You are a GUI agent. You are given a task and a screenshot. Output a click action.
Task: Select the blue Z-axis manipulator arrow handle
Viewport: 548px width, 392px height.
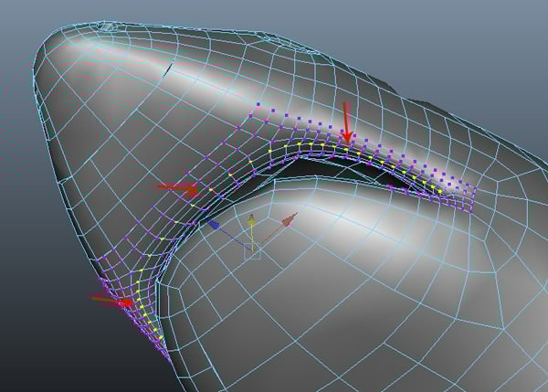(x=213, y=225)
